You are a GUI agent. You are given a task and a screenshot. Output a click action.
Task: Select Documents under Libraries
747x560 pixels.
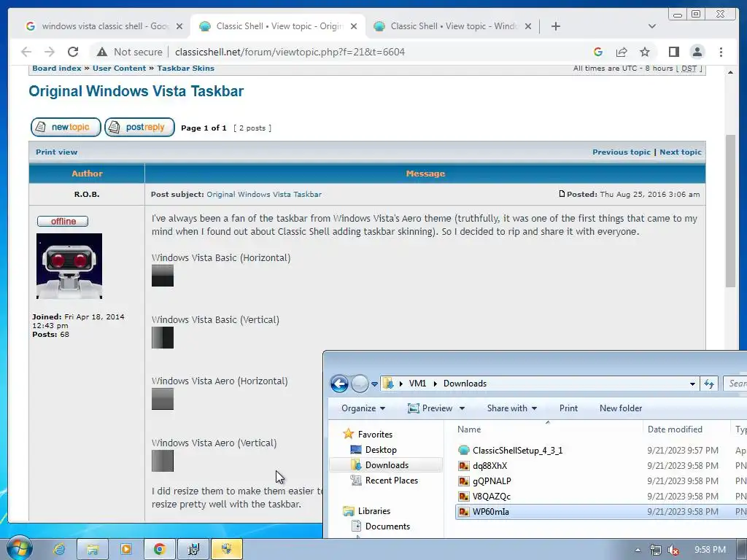pos(387,526)
